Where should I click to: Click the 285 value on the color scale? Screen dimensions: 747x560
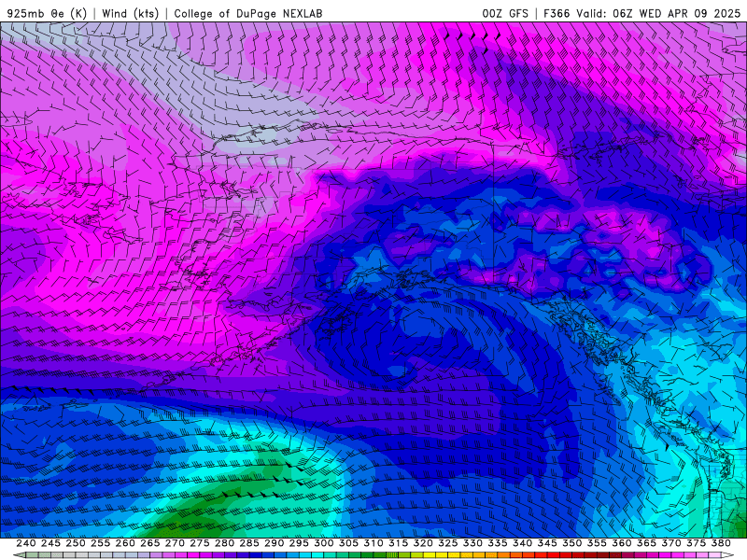click(249, 543)
